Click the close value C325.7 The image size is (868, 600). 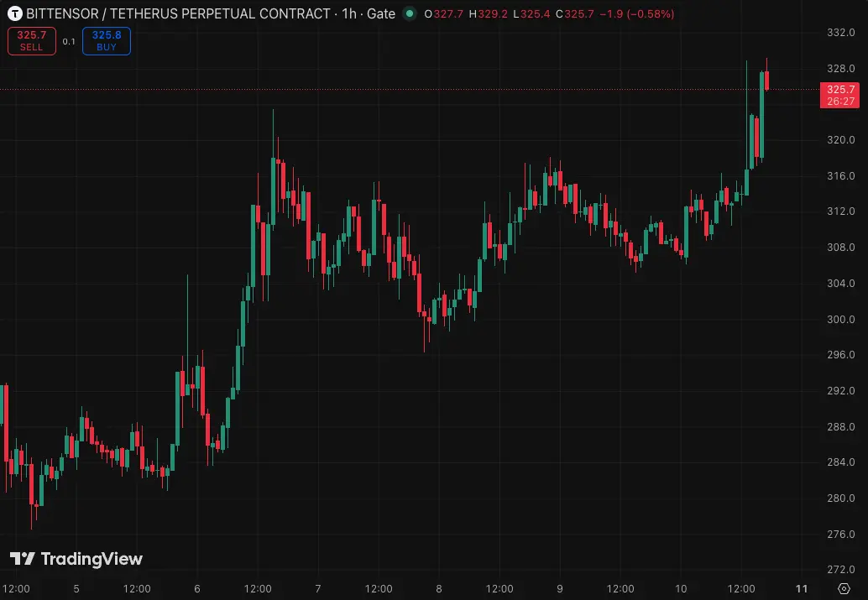coord(574,13)
